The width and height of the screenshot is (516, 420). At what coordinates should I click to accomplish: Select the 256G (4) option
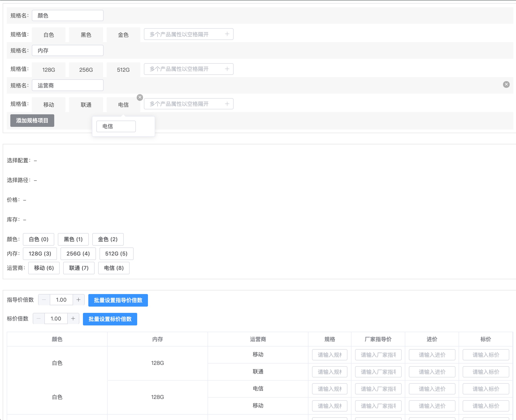[78, 253]
